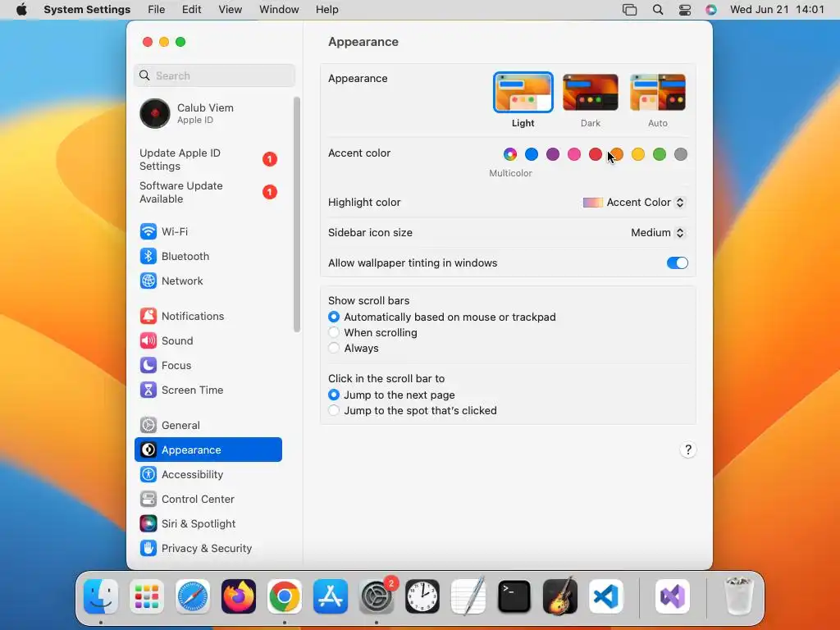This screenshot has width=840, height=630.
Task: Select Jump to the next page
Action: [334, 395]
